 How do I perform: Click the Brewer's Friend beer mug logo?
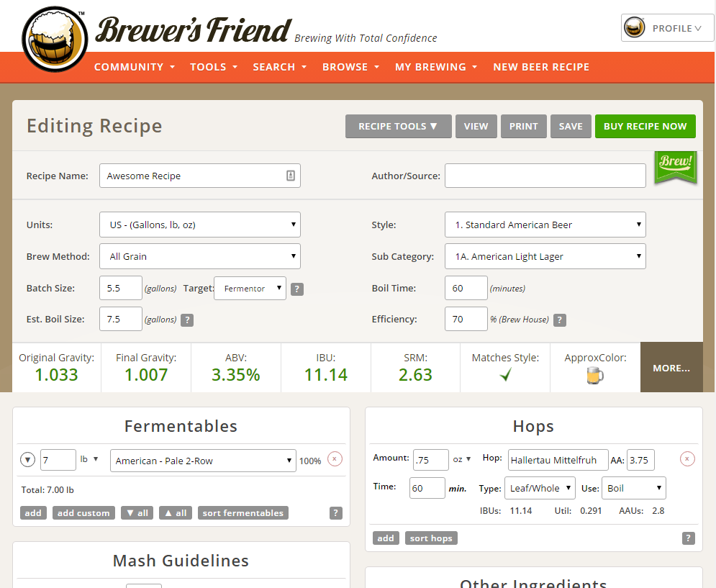point(55,40)
